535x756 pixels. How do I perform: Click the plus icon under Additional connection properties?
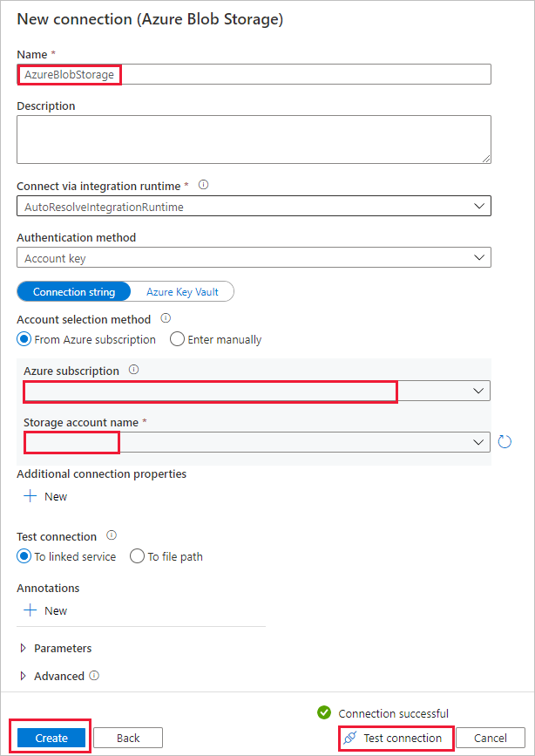click(30, 496)
